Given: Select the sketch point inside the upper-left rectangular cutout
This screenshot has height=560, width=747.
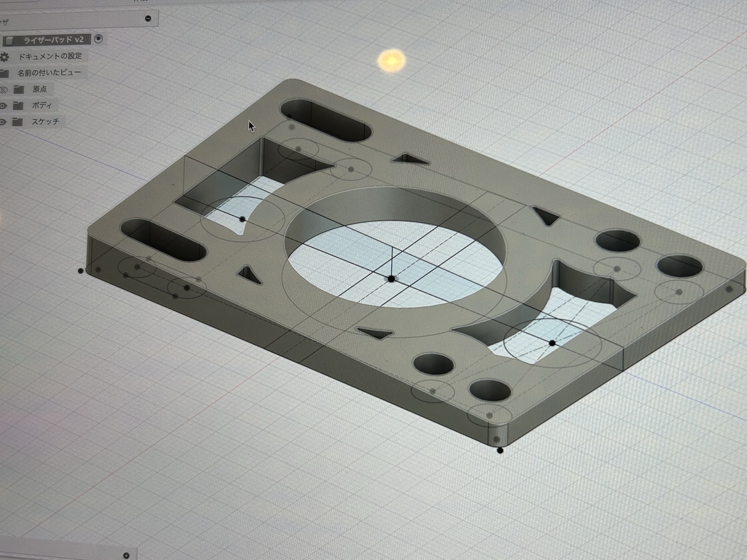Looking at the screenshot, I should [x=242, y=218].
